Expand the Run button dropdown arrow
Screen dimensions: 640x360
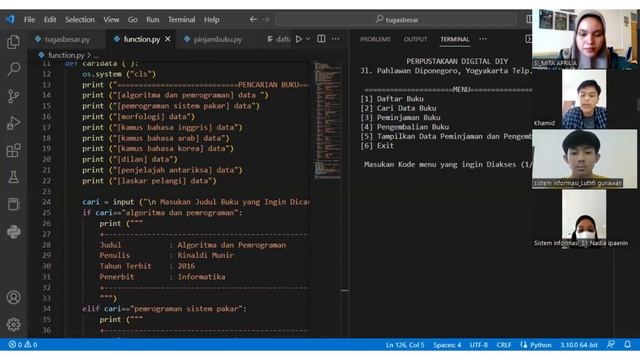[x=308, y=39]
